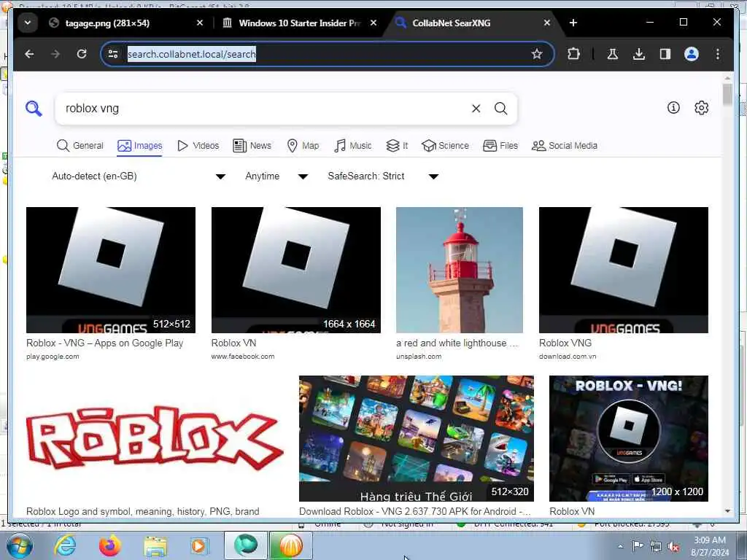The height and width of the screenshot is (560, 747).
Task: Reload the page
Action: click(82, 54)
